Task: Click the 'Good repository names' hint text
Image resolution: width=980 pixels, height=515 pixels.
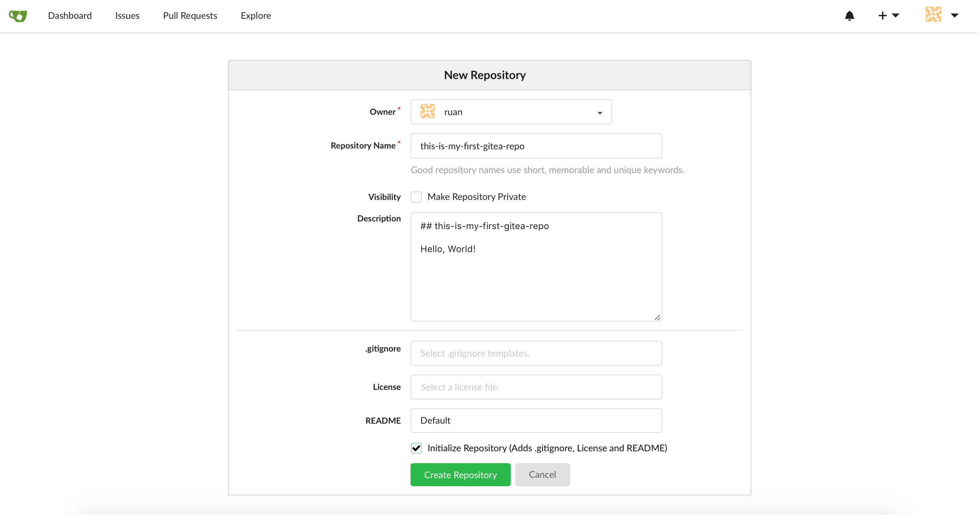Action: pos(548,170)
